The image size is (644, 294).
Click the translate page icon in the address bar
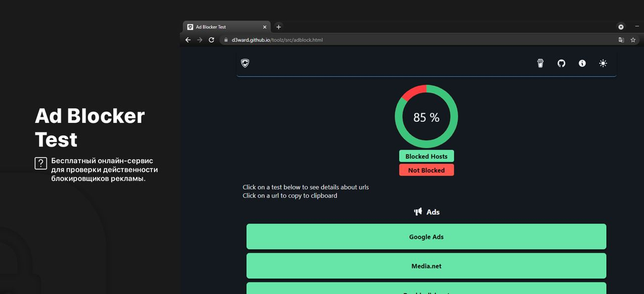(621, 40)
